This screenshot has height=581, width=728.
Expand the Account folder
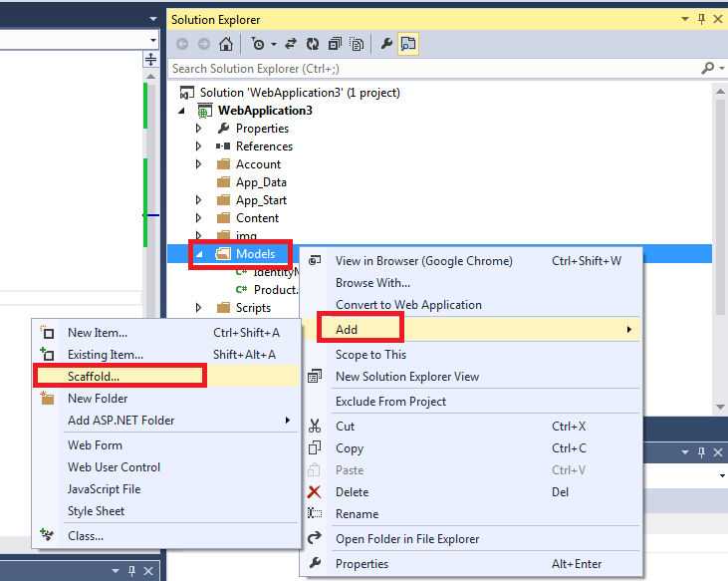(199, 164)
